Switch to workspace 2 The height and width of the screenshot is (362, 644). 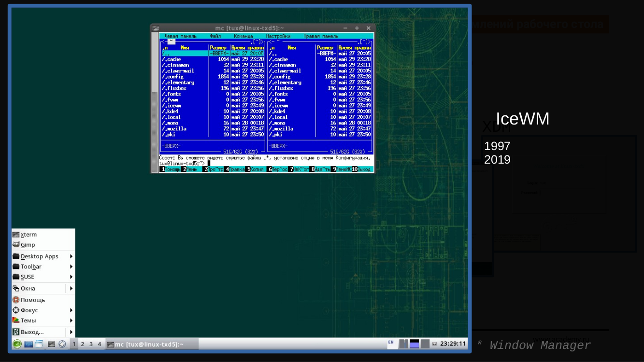click(x=82, y=344)
